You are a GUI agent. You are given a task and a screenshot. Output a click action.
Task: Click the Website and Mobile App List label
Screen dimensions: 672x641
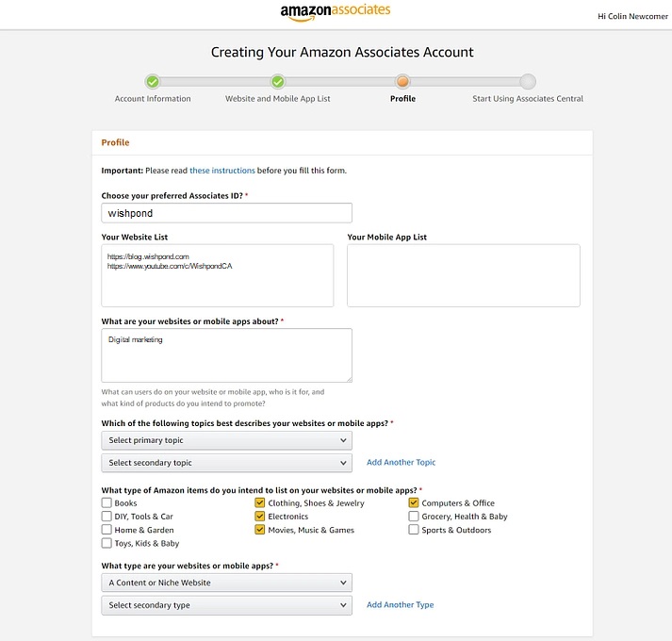(x=278, y=99)
